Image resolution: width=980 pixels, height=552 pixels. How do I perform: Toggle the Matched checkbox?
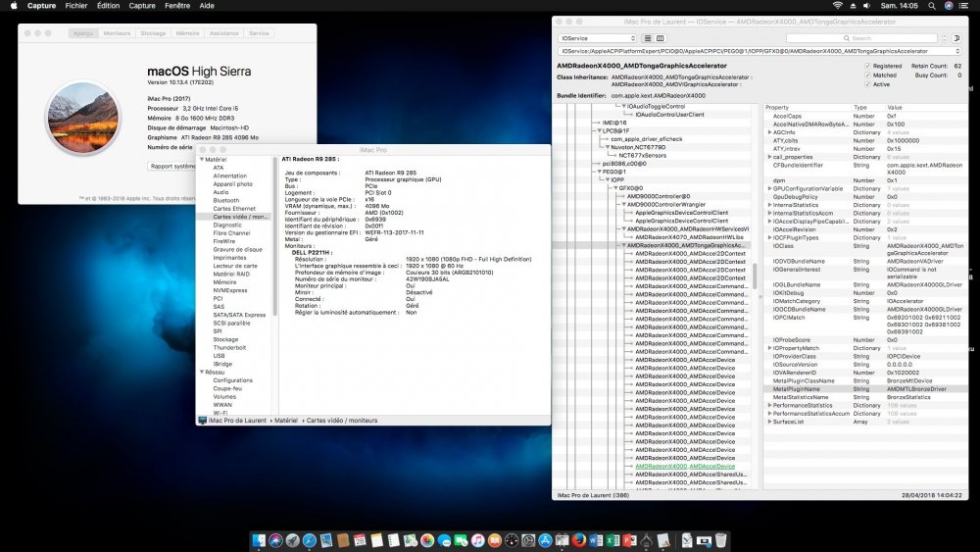[x=867, y=75]
